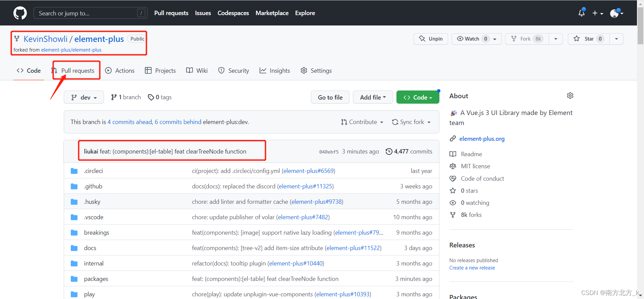Click the About section gear icon

pyautogui.click(x=570, y=96)
